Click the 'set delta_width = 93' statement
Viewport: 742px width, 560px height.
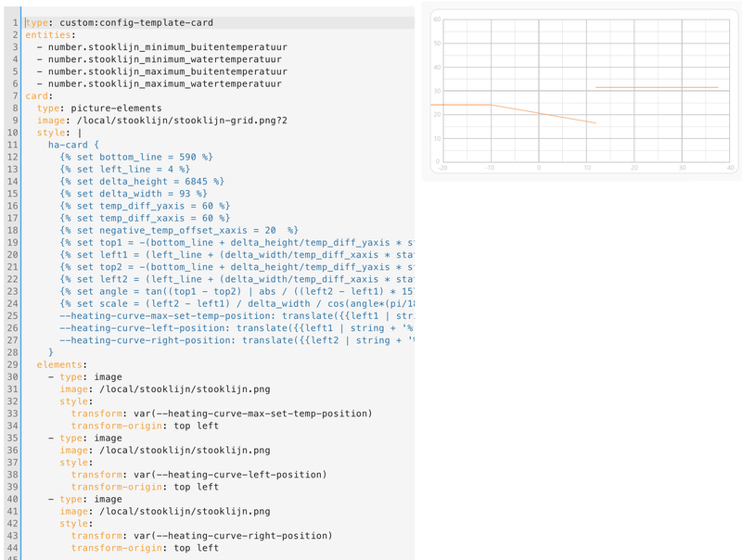click(x=134, y=194)
